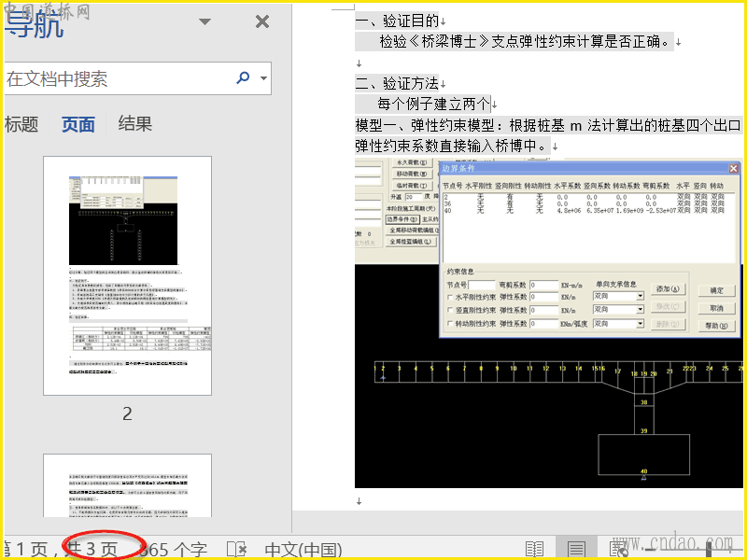The height and width of the screenshot is (560, 747).
Task: Click the heading 一、验证目的
Action: [x=397, y=21]
